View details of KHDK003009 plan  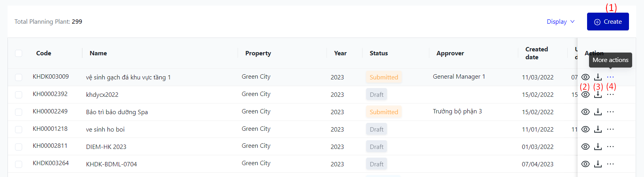click(585, 77)
